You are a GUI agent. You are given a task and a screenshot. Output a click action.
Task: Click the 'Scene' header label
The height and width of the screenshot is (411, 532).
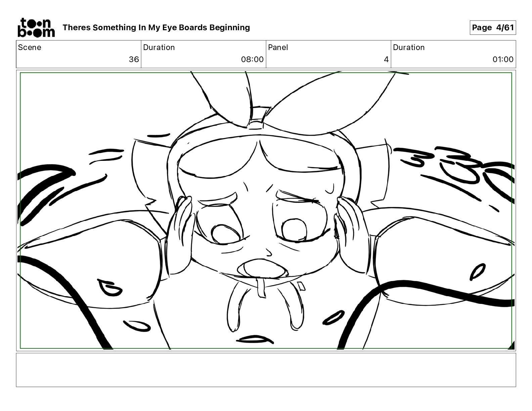coord(30,47)
